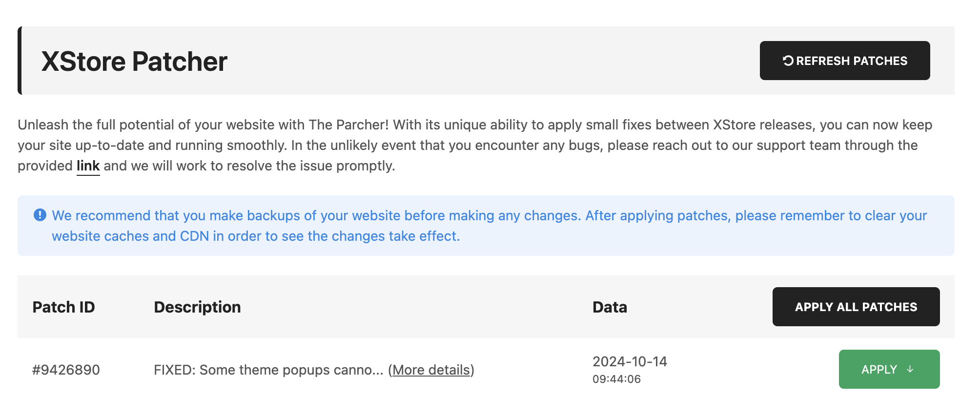Select the Description column header
This screenshot has height=420, width=980.
[x=197, y=307]
